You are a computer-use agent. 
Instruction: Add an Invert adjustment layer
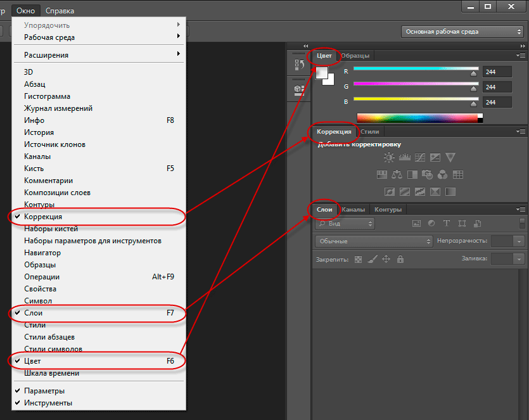click(390, 191)
